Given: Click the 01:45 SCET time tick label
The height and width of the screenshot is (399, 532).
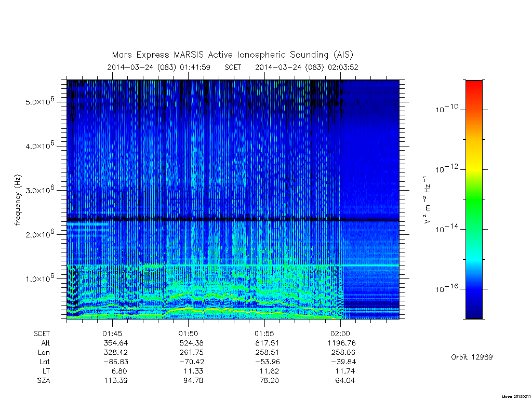Looking at the screenshot, I should click(112, 334).
